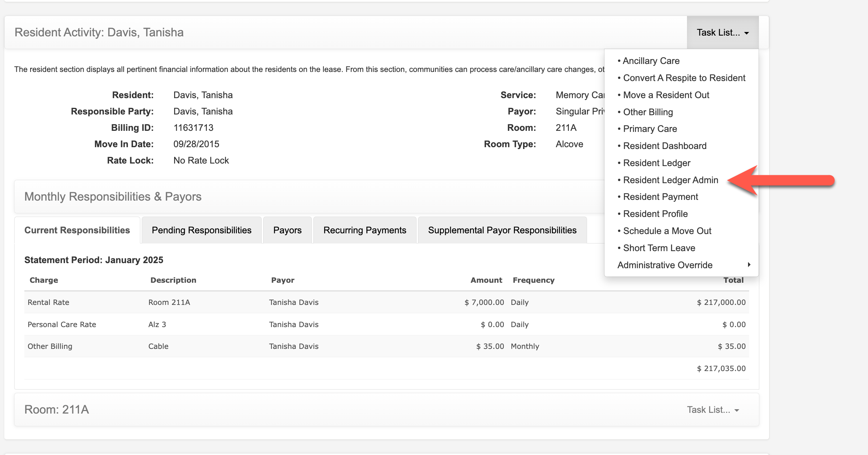Select Ancillary Care from task menu
The image size is (868, 455).
pos(651,61)
